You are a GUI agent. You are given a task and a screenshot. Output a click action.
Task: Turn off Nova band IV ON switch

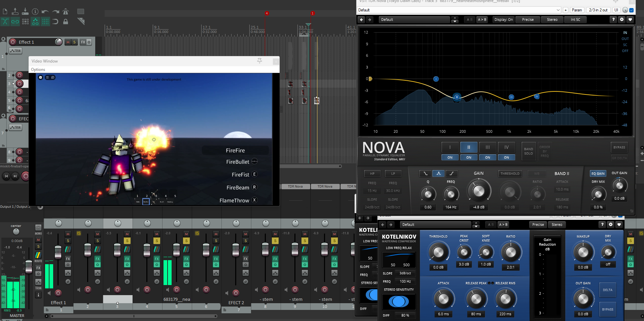(x=506, y=157)
